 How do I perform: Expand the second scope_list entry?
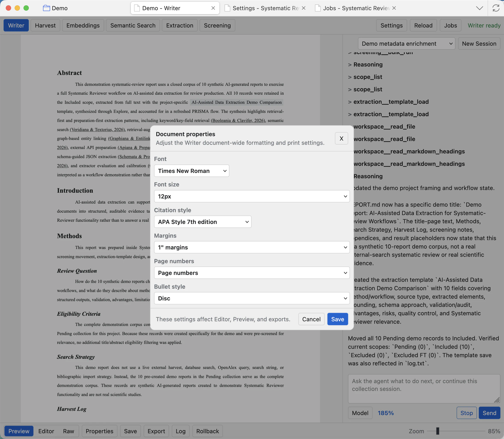point(365,89)
